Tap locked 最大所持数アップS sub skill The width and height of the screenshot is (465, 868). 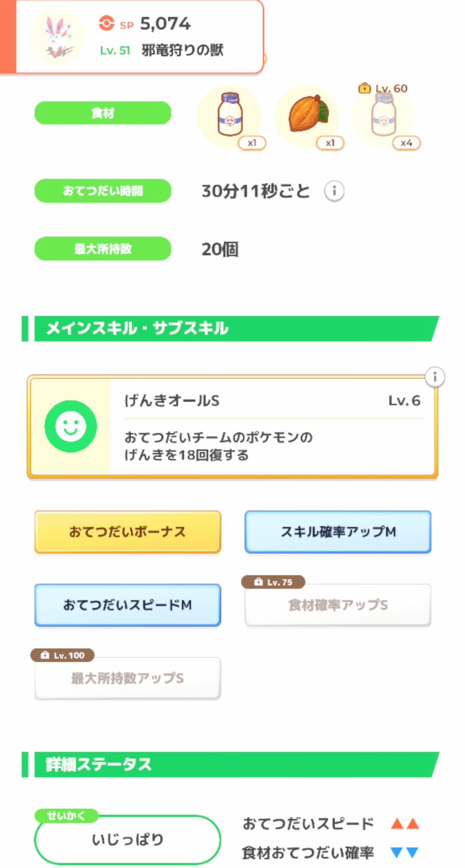pyautogui.click(x=127, y=678)
